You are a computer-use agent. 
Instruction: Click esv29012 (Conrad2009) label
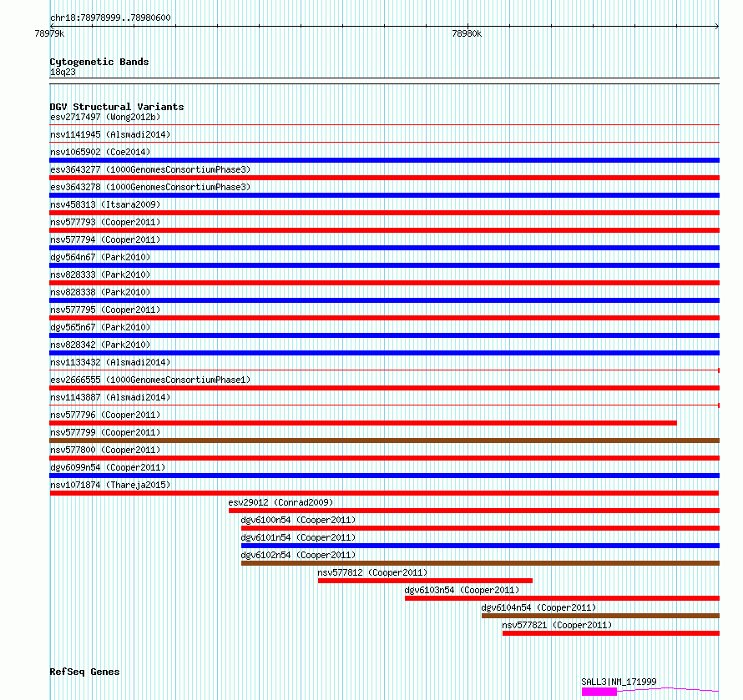tap(281, 502)
